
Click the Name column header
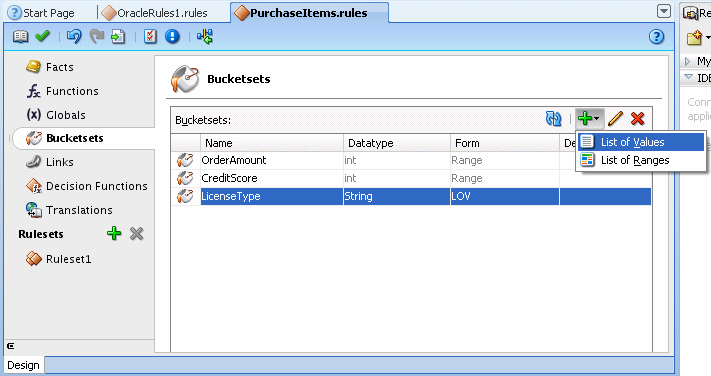coord(272,143)
